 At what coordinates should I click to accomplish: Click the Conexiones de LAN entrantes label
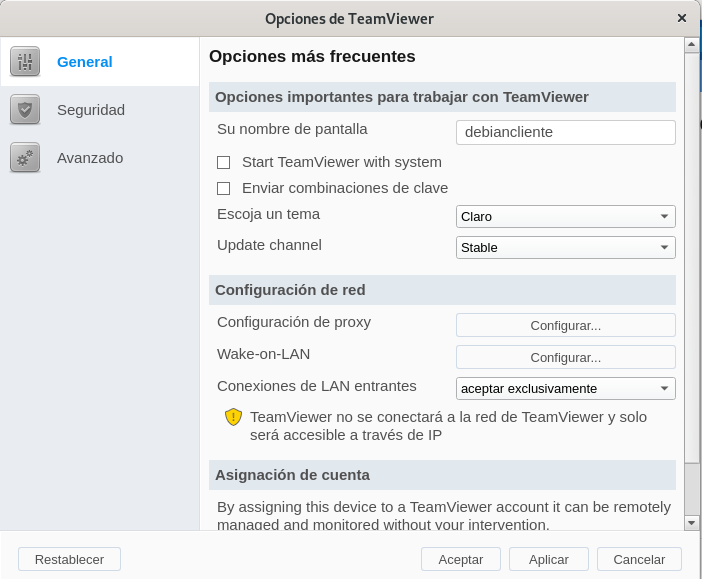click(x=317, y=386)
